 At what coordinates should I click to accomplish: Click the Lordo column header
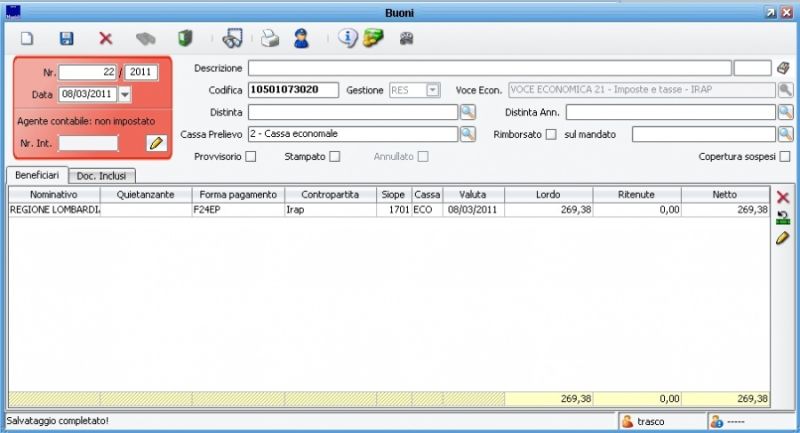[548, 194]
